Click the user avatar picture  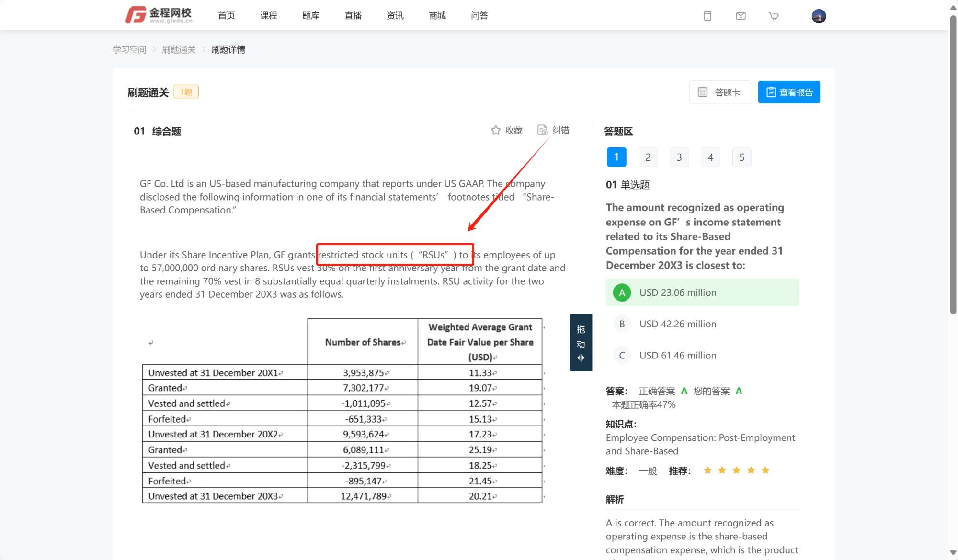[819, 16]
